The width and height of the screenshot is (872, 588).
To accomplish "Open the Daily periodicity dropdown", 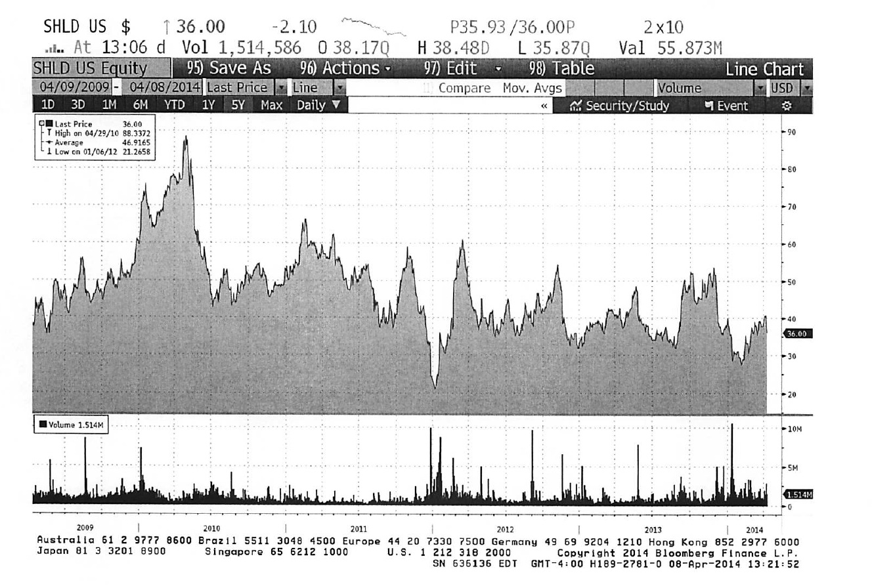I will coord(319,106).
